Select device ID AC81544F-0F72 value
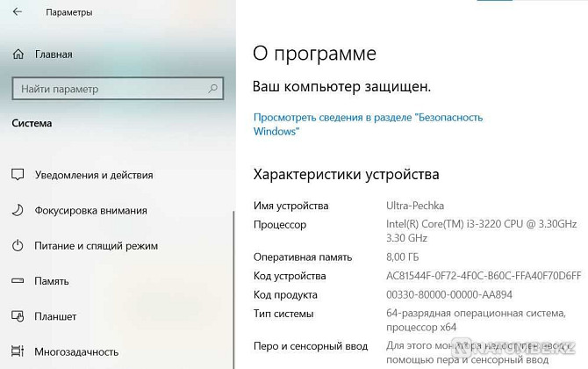 [x=484, y=276]
